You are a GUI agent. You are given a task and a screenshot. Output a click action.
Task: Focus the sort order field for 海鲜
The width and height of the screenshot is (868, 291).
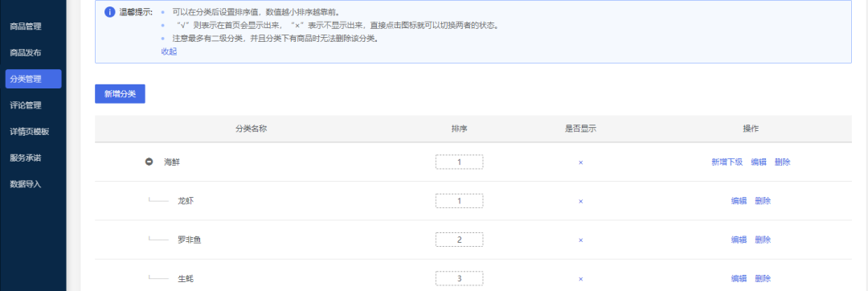tap(459, 162)
